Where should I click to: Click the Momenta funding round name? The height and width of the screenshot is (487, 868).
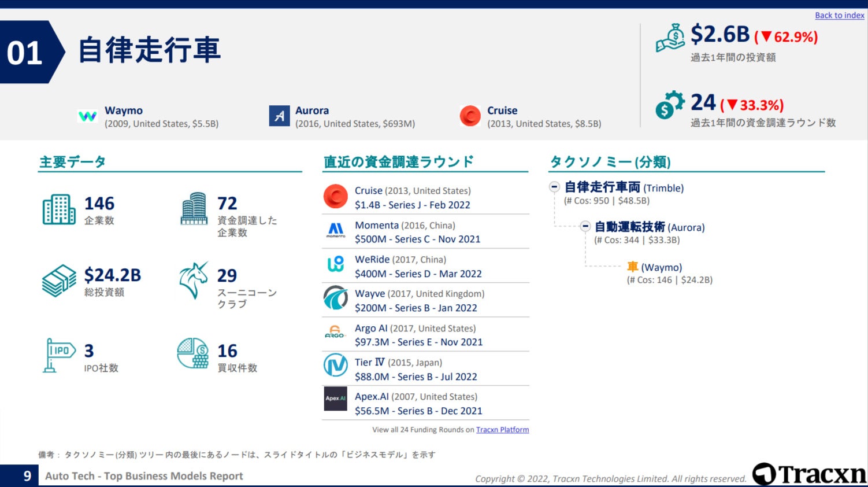[377, 225]
